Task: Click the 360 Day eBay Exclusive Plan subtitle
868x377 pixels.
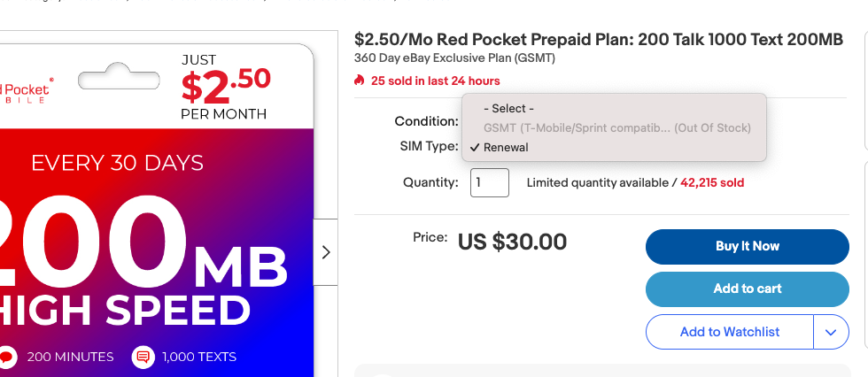Action: [x=454, y=58]
